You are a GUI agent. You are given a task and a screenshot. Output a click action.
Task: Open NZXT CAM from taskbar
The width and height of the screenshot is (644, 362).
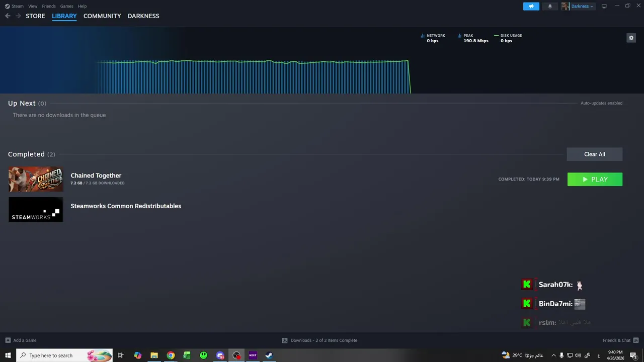point(253,355)
